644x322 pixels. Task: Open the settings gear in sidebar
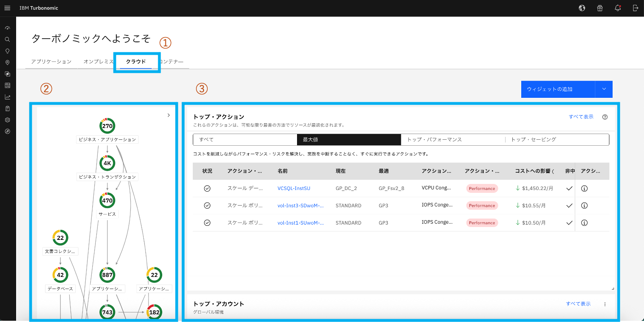tap(7, 120)
